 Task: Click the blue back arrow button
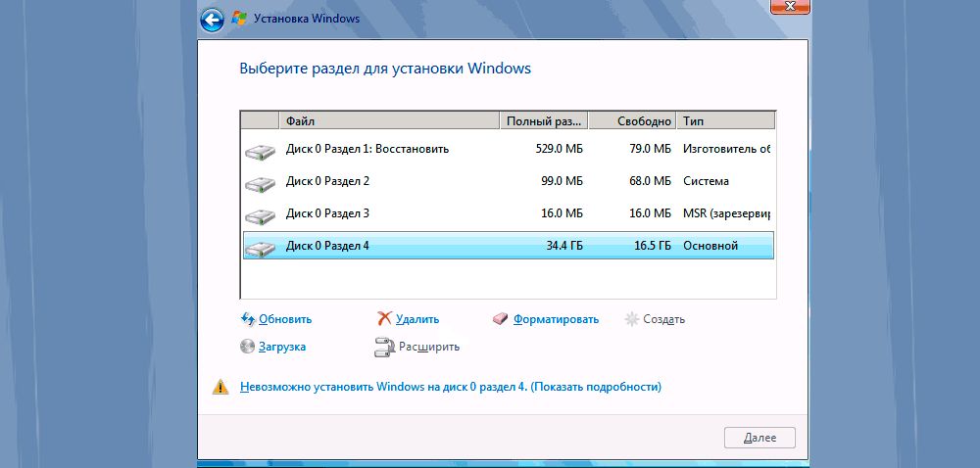tap(212, 19)
